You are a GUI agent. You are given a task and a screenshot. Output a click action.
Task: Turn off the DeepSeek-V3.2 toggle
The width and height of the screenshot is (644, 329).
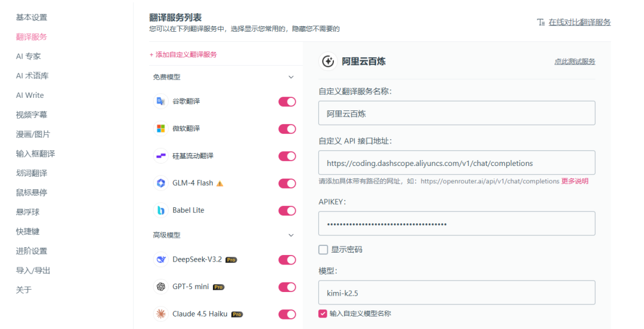coord(287,260)
